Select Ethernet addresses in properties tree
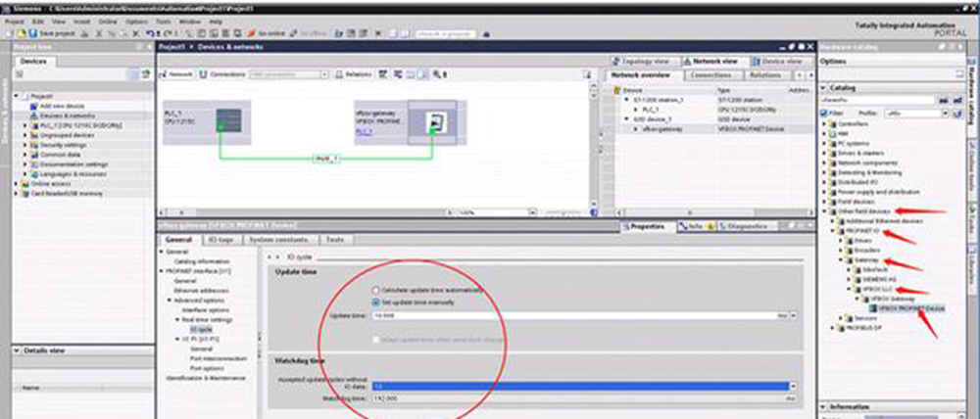Image resolution: width=980 pixels, height=419 pixels. pos(201,291)
